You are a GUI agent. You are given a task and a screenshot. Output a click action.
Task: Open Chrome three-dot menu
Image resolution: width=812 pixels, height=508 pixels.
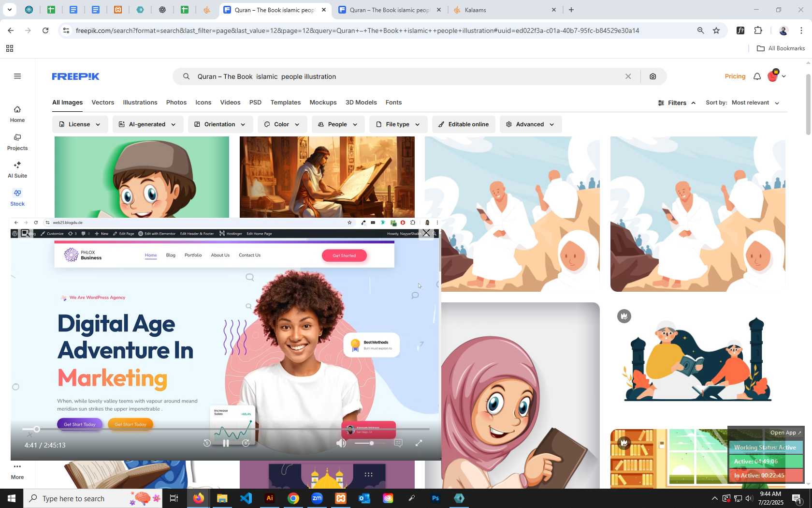[801, 30]
